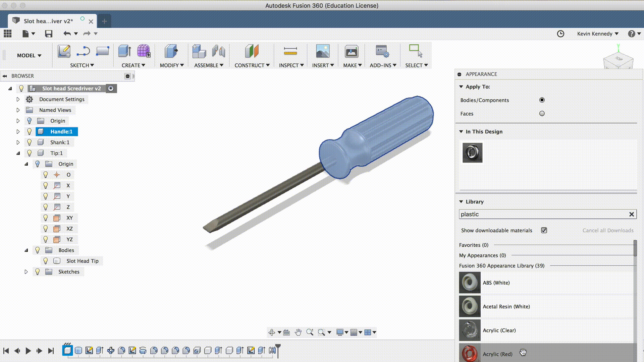
Task: Uncheck Show downloadable materials checkbox
Action: click(x=544, y=230)
